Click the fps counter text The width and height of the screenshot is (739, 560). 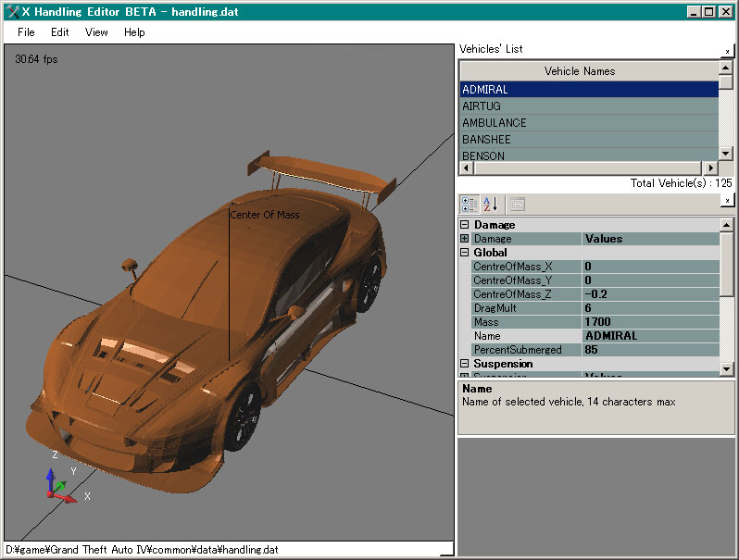[36, 59]
